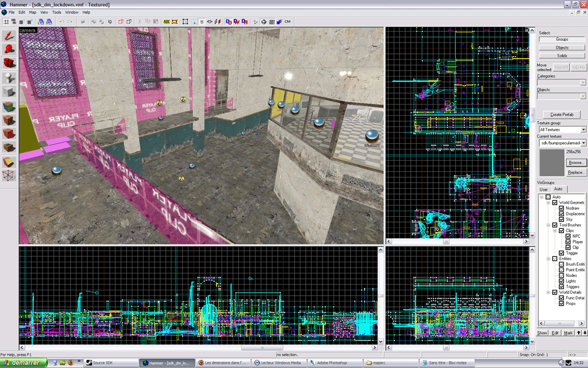This screenshot has height=368, width=588.
Task: Activate the Camera tool
Action: tap(9, 63)
